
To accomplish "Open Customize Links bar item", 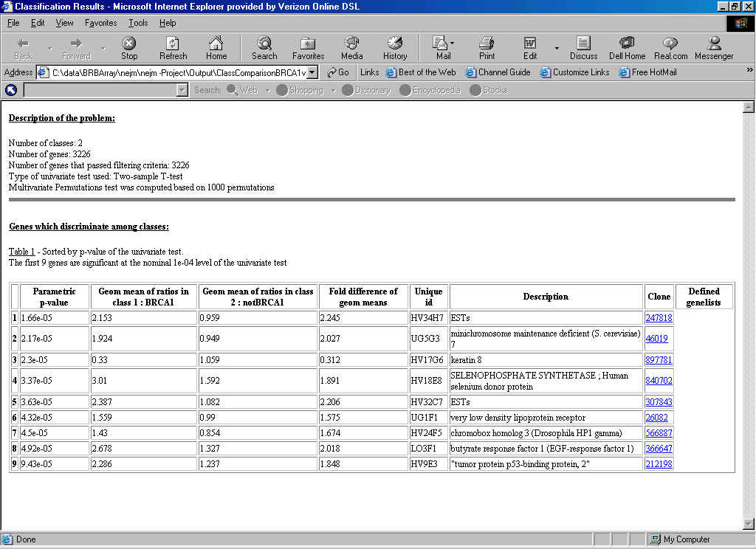I will [x=574, y=72].
